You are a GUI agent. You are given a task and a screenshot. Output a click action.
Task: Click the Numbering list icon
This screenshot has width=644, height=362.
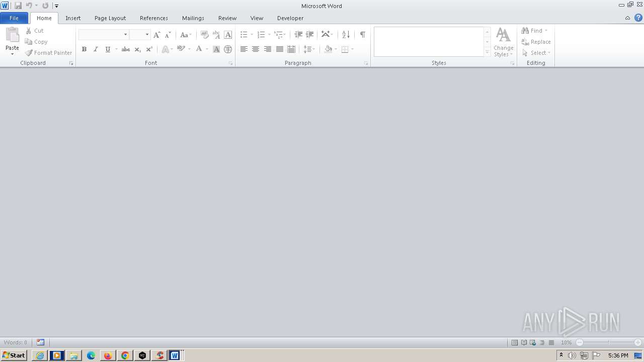click(261, 35)
